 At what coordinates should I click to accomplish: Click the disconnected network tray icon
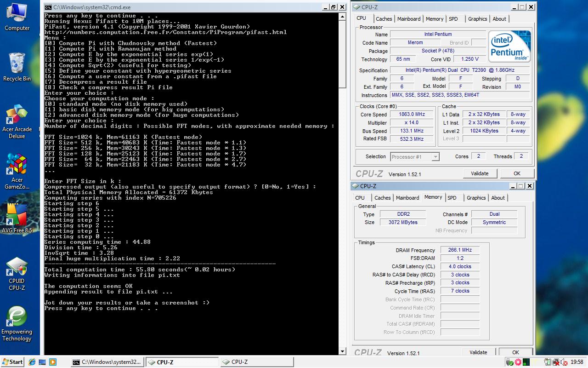pyautogui.click(x=555, y=362)
